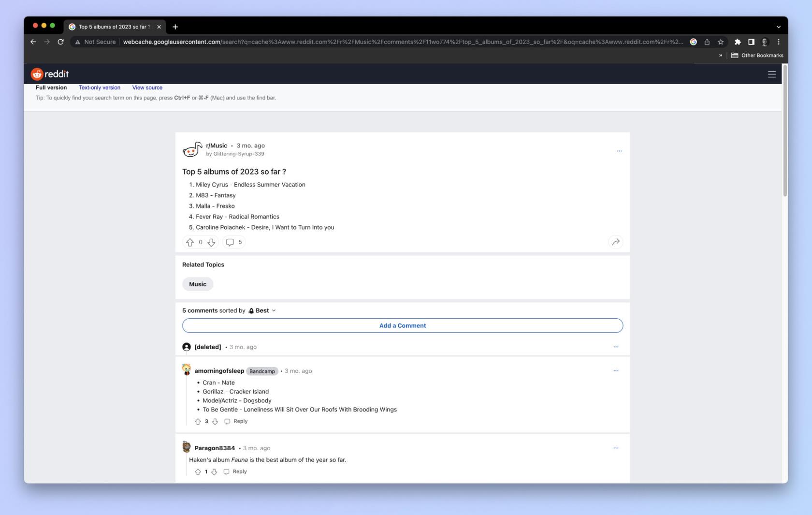Switch to the Text-only version

[x=100, y=88]
